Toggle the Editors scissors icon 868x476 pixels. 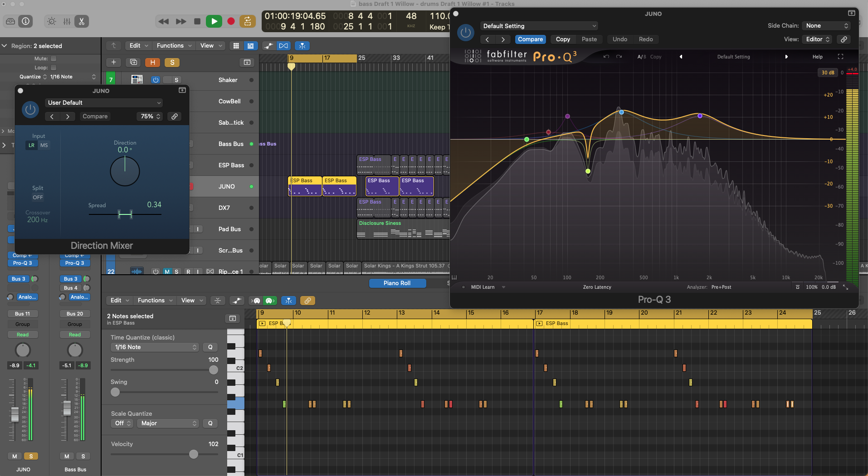[x=82, y=21]
